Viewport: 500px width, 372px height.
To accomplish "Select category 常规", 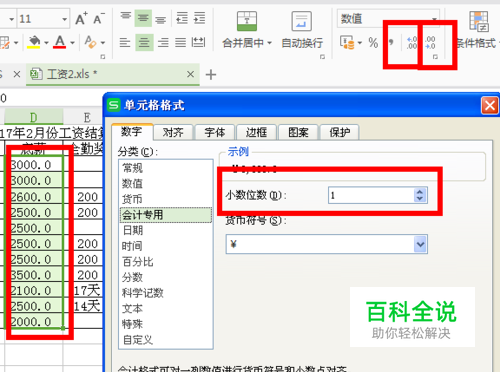I will (166, 168).
